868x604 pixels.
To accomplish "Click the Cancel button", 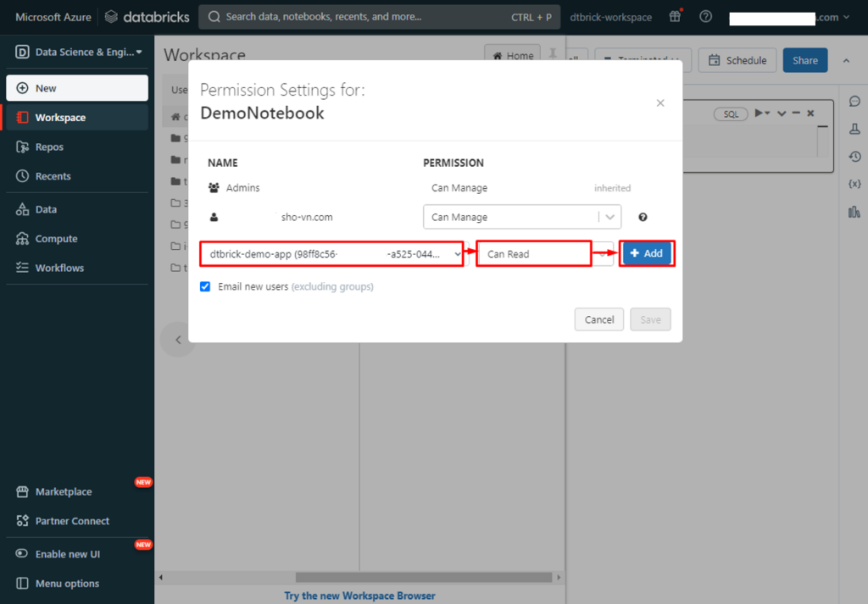I will tap(599, 319).
